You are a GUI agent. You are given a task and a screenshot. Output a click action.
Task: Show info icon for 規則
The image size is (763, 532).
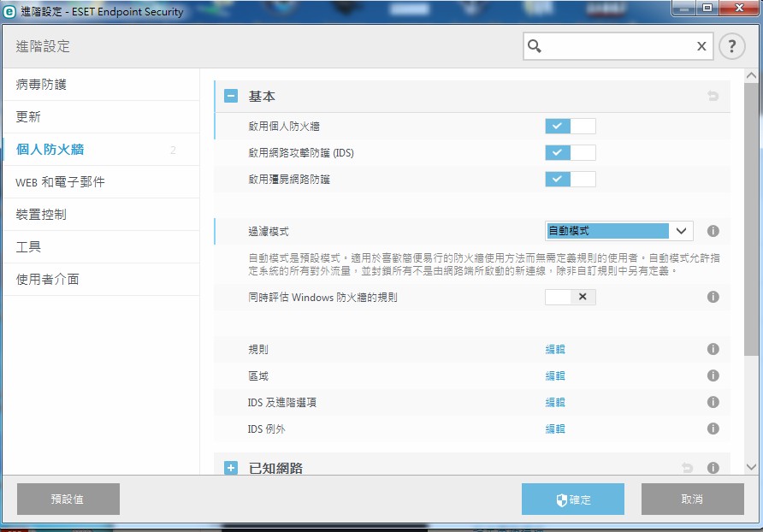click(713, 349)
